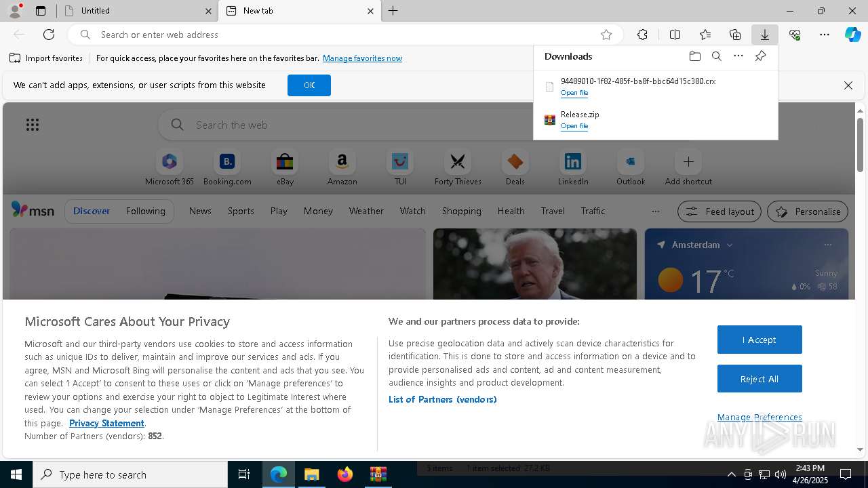Open the Amazon shortcut

(x=342, y=168)
